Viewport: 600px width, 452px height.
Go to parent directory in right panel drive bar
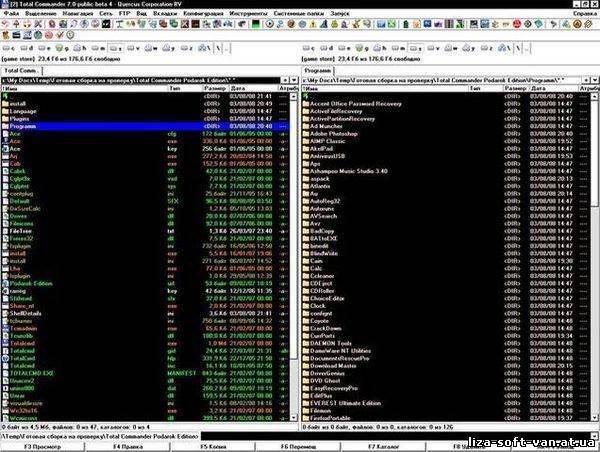(527, 48)
